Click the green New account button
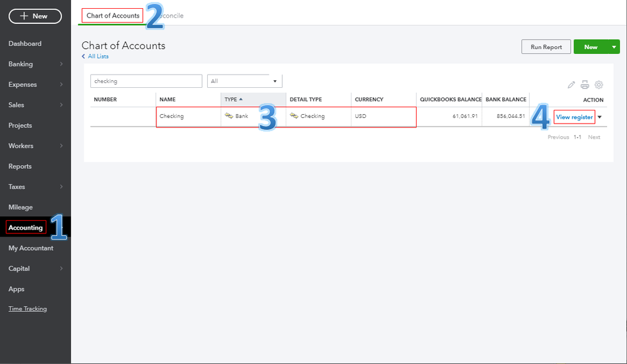The width and height of the screenshot is (627, 364). (x=591, y=47)
